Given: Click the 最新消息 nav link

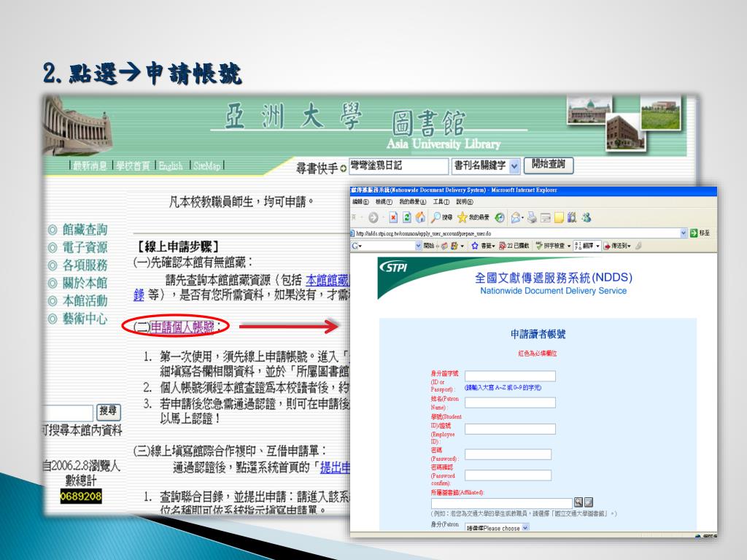Looking at the screenshot, I should (90, 166).
